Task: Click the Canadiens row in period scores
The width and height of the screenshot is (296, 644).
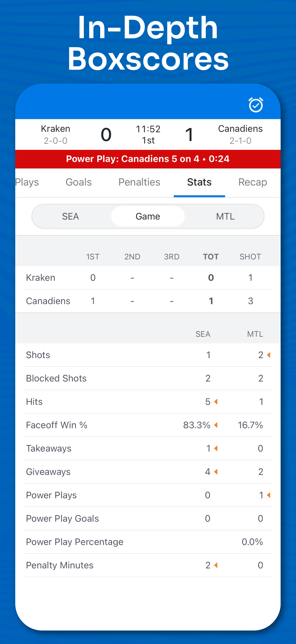Action: [x=148, y=301]
